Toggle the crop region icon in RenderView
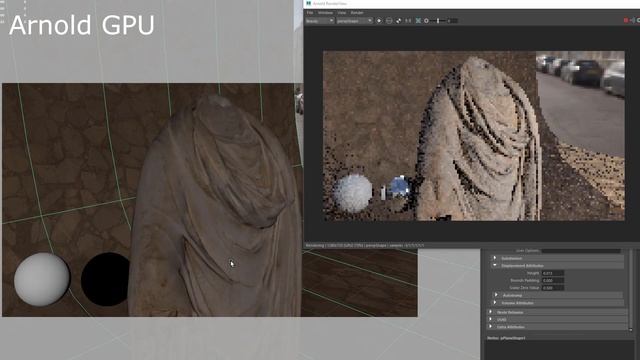The width and height of the screenshot is (640, 360). pos(389,20)
